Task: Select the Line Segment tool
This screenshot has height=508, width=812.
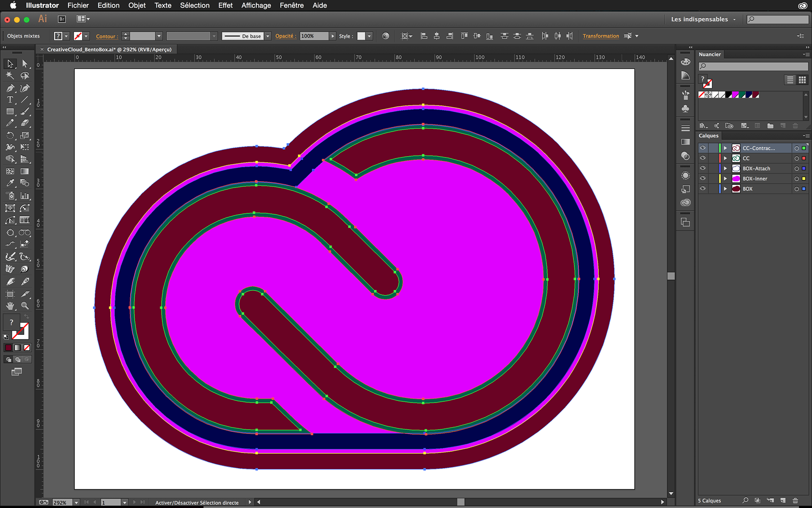Action: [x=25, y=100]
